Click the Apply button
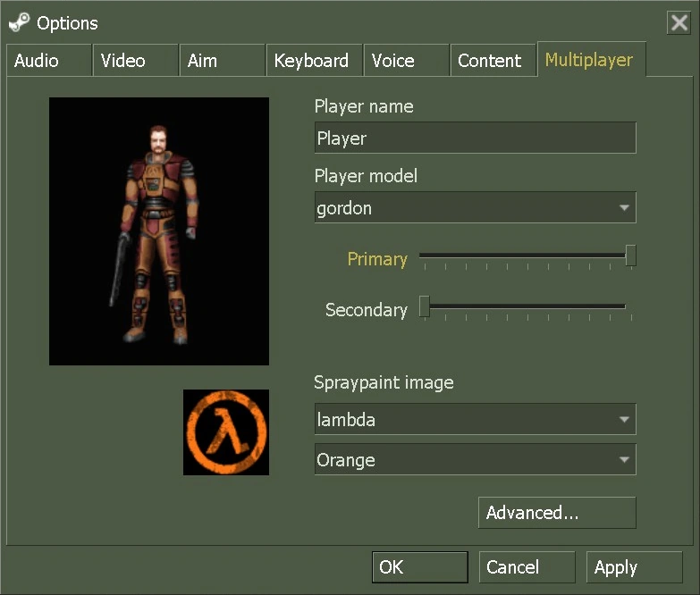700x595 pixels. tap(635, 567)
